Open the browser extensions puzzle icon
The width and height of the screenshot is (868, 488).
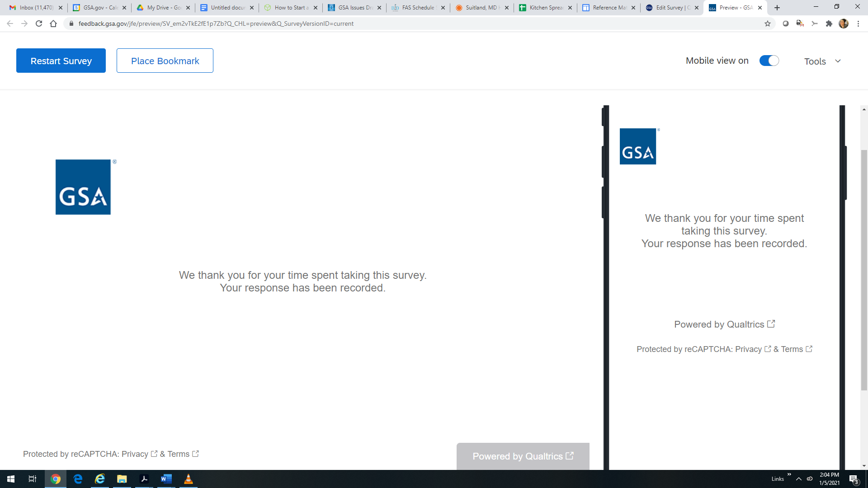[829, 23]
